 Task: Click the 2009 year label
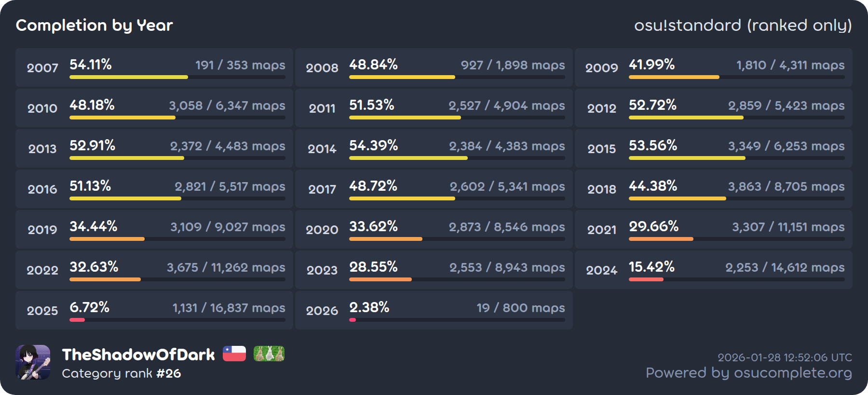point(601,68)
